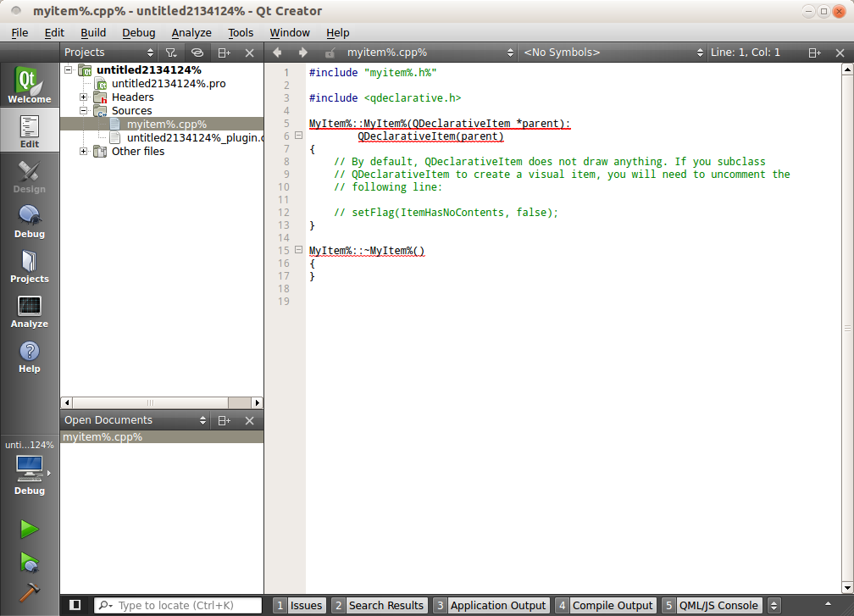Click the project tree scroll left arrow
The height and width of the screenshot is (616, 854).
[x=66, y=402]
